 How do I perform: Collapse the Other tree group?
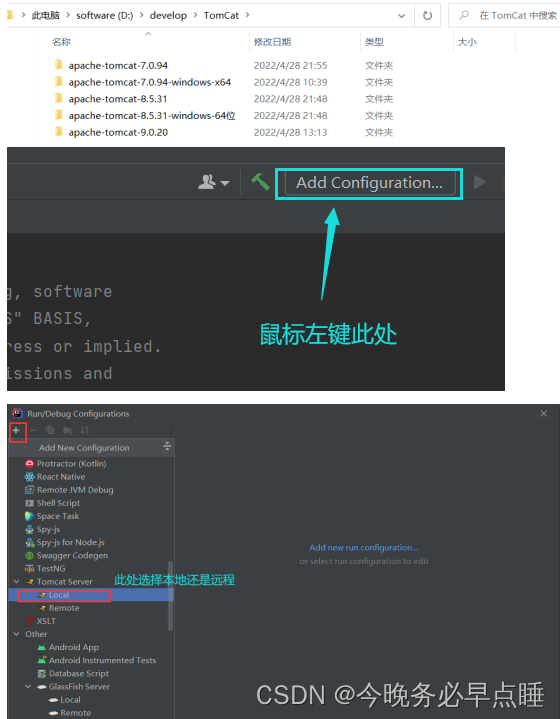[x=17, y=634]
